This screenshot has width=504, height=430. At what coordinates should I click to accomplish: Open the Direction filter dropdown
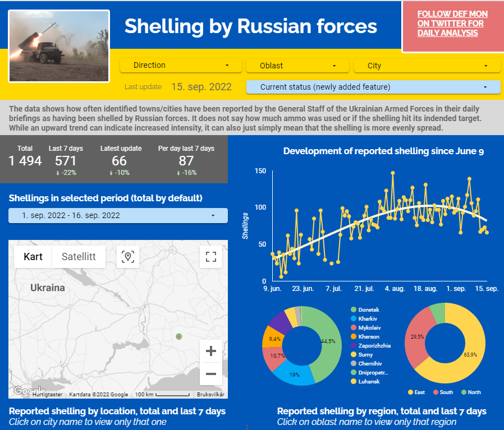[x=181, y=66]
